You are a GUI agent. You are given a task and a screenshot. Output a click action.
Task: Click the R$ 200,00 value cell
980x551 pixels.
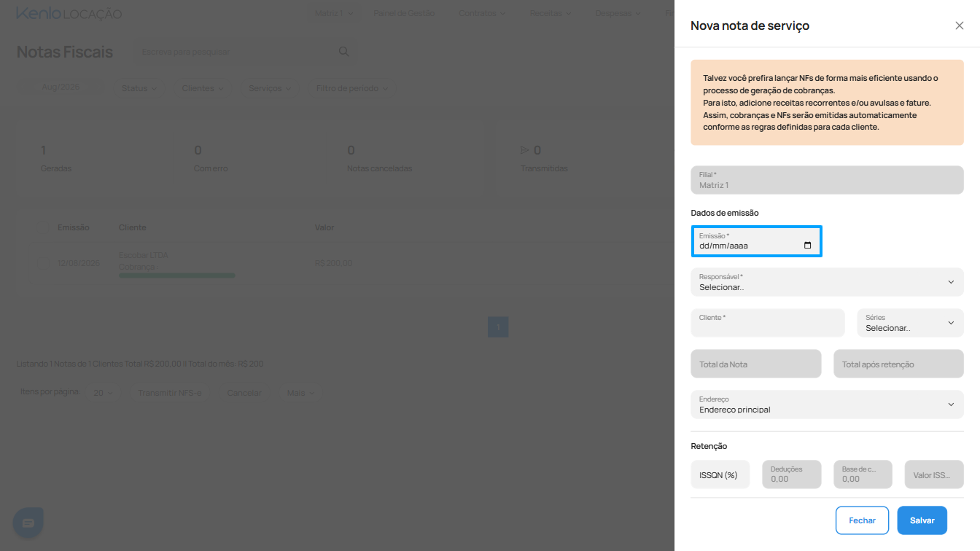click(x=333, y=263)
